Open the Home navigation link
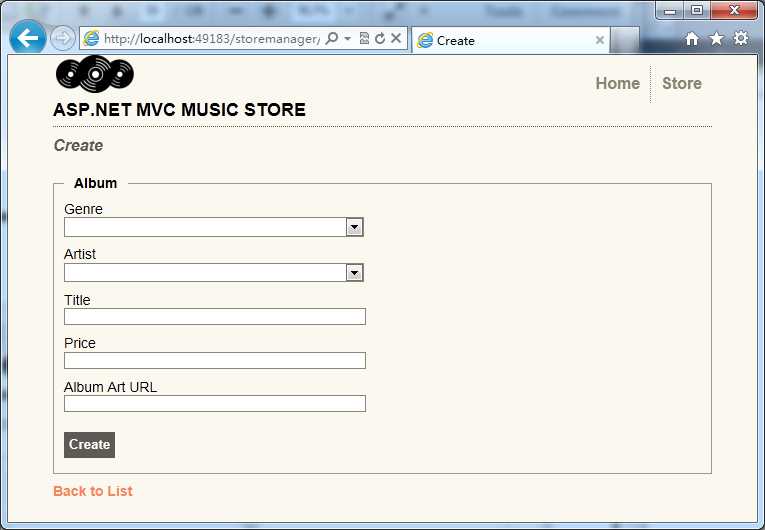The image size is (765, 530). tap(618, 83)
